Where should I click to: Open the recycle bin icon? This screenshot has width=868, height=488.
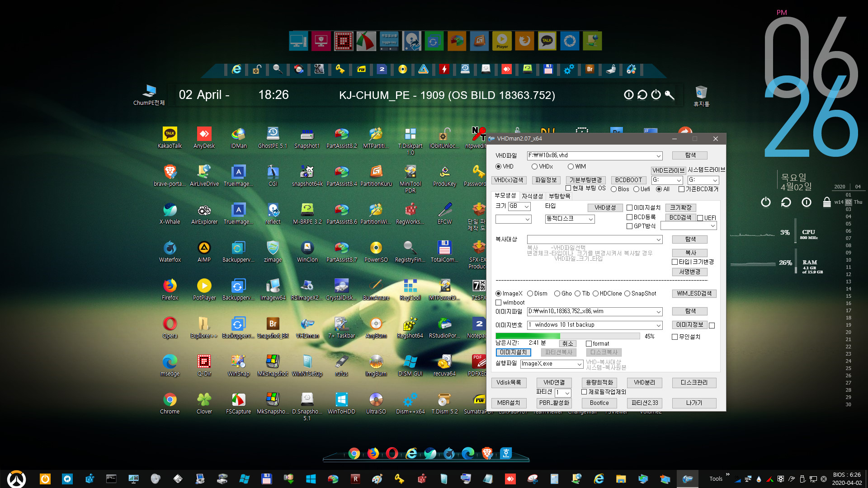point(701,96)
